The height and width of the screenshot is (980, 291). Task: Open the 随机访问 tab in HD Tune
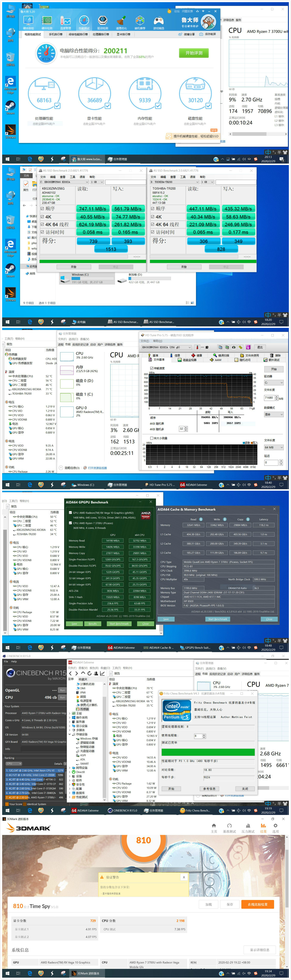click(x=242, y=360)
